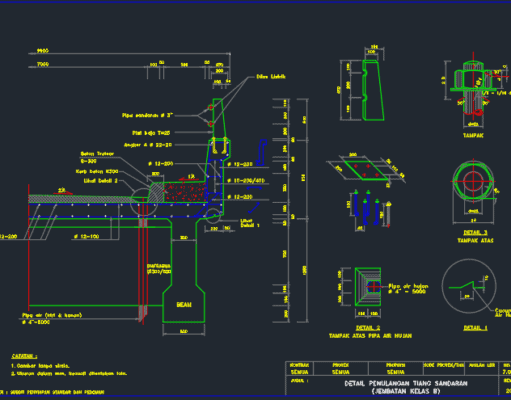Select 'SEMUA' under PROPINSI
This screenshot has width=511, height=400.
(x=395, y=372)
